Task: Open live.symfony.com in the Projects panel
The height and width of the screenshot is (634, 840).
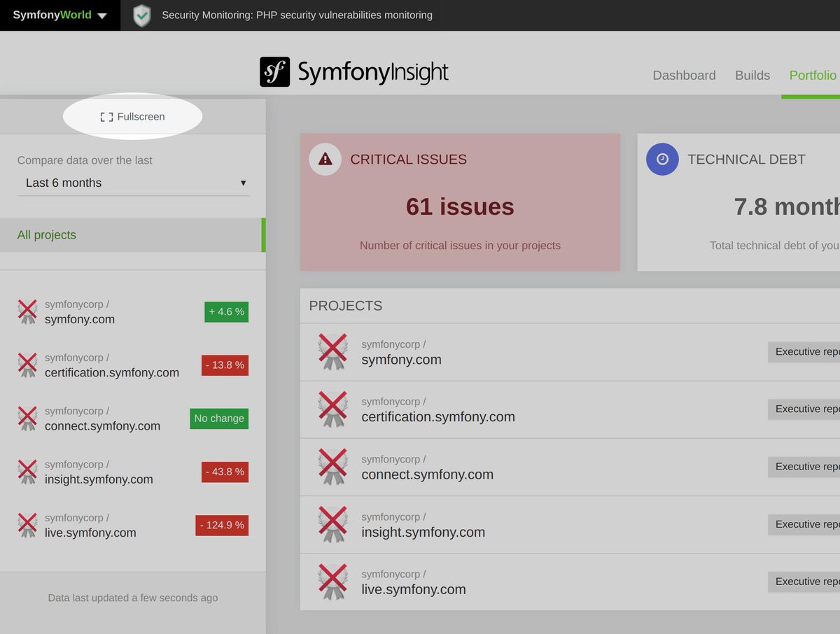Action: tap(413, 589)
